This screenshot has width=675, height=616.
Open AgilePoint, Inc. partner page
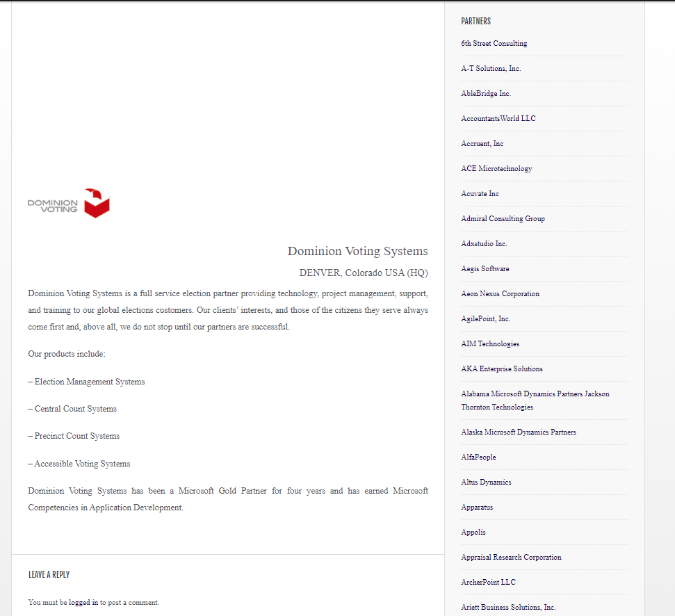click(486, 318)
